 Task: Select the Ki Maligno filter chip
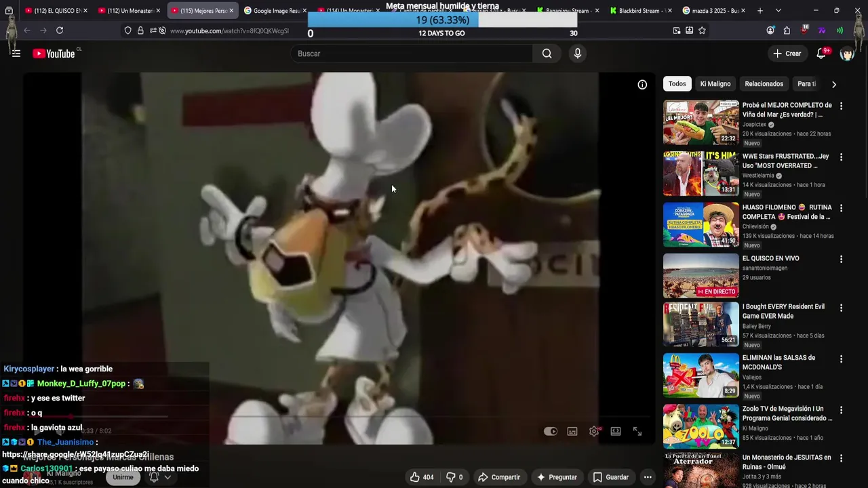pyautogui.click(x=715, y=84)
